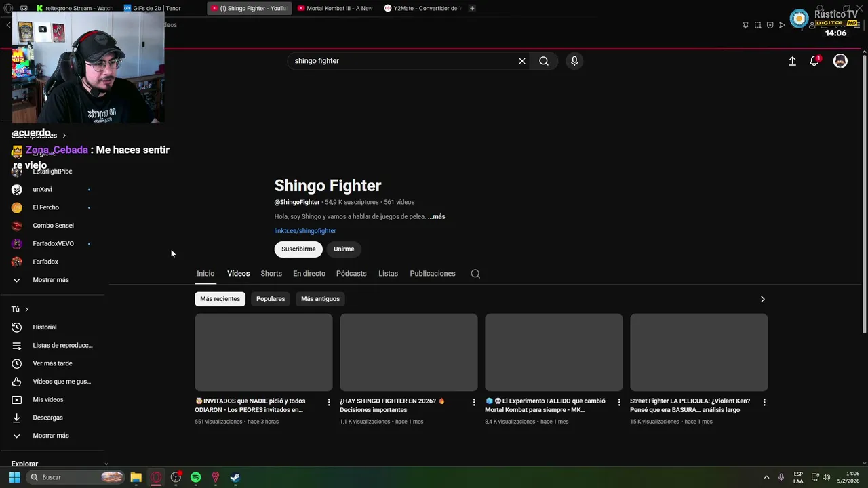
Task: Switch to the Vídeos channel tab
Action: pos(238,274)
